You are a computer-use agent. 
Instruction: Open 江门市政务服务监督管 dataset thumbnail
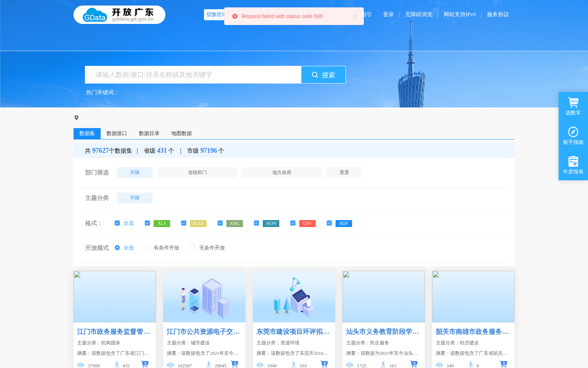(115, 297)
